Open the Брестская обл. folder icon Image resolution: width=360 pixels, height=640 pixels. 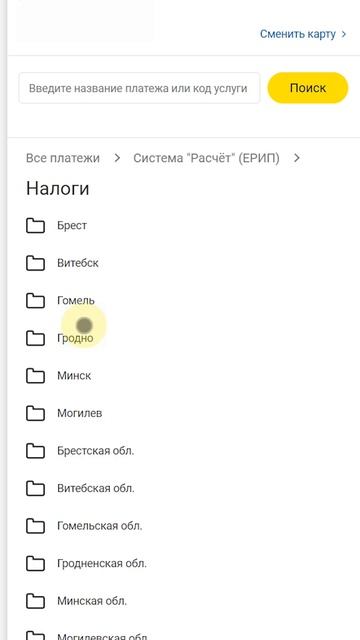pyautogui.click(x=36, y=451)
